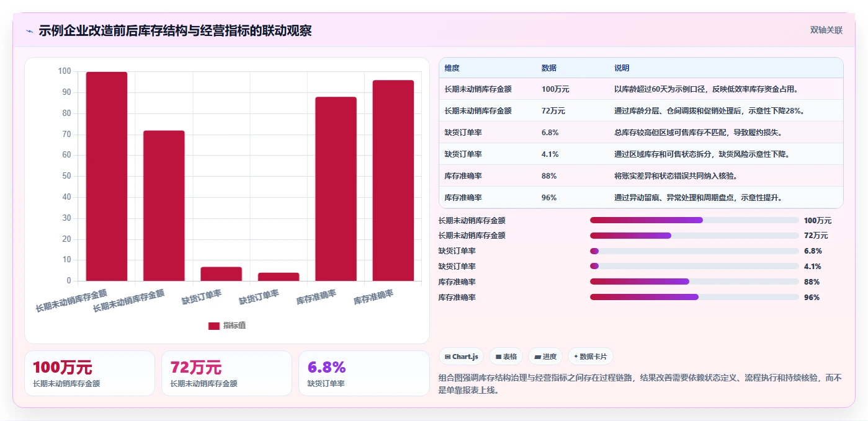Click the y-axis tick label 90

coord(66,92)
